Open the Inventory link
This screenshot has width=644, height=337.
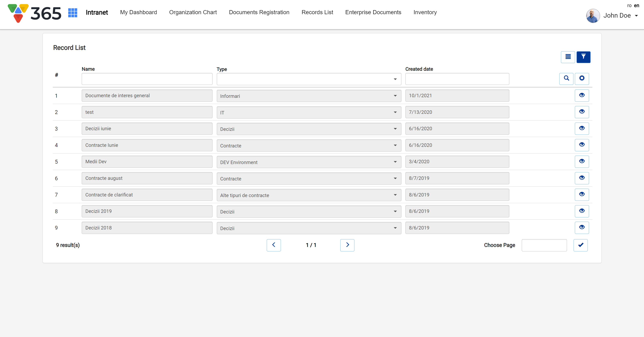click(x=425, y=12)
